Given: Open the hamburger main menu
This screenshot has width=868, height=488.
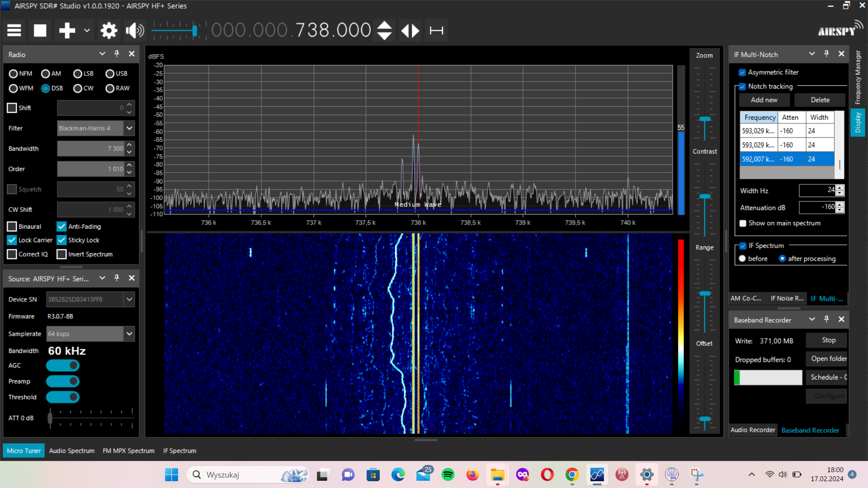Looking at the screenshot, I should pos(14,31).
